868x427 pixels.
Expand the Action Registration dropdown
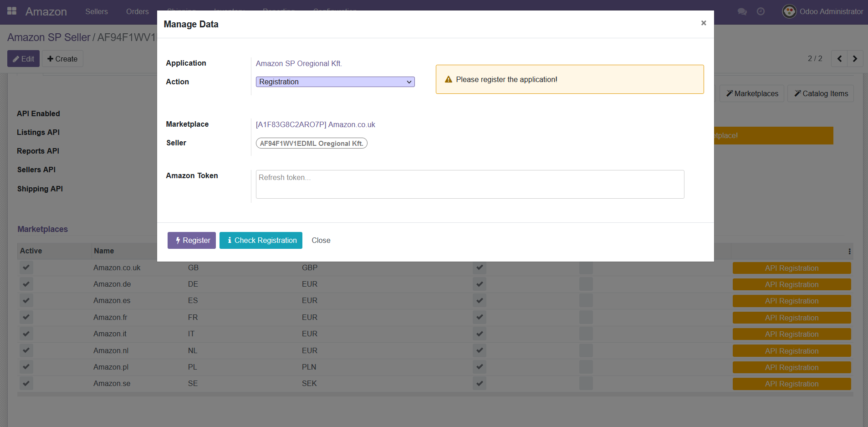(335, 82)
